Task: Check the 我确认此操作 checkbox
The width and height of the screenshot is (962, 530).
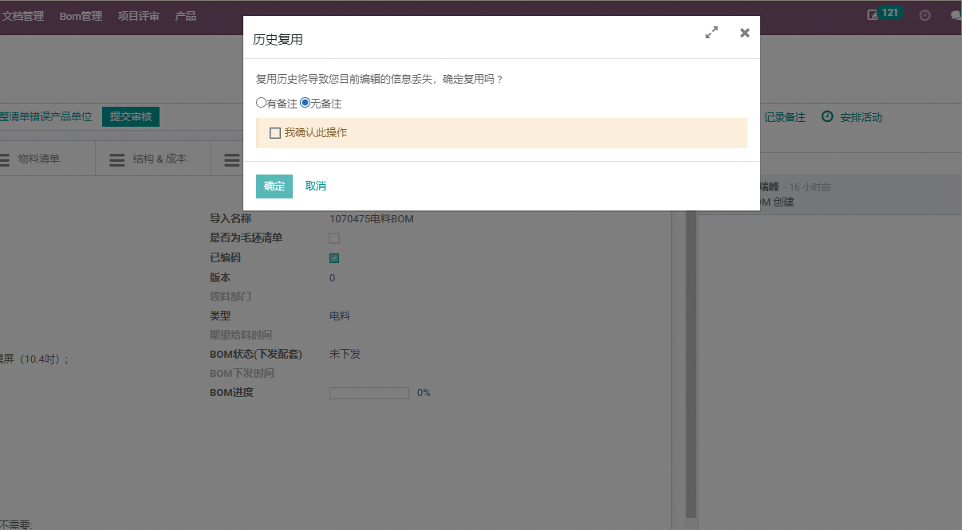Action: (x=275, y=133)
